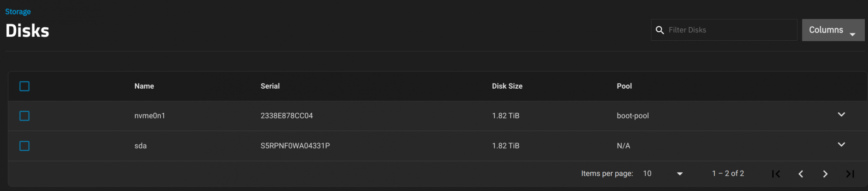The width and height of the screenshot is (868, 191).
Task: Open the Columns dropdown menu
Action: [x=833, y=30]
